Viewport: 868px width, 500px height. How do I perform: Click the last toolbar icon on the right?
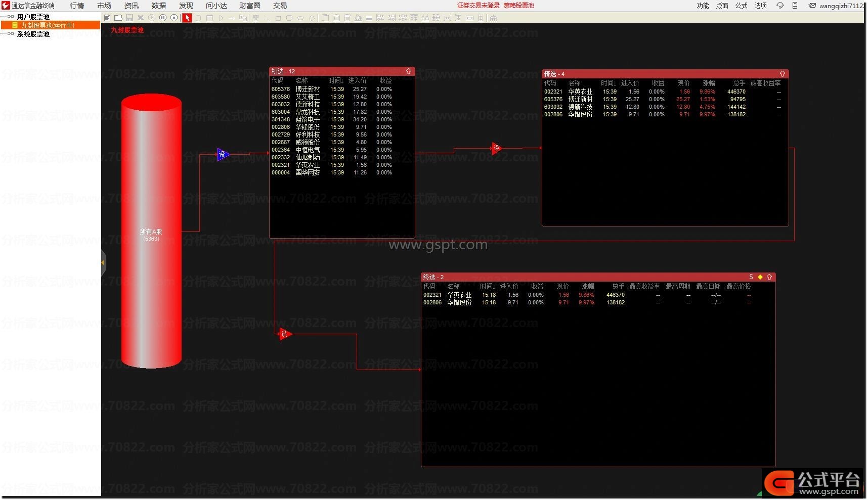coord(494,18)
